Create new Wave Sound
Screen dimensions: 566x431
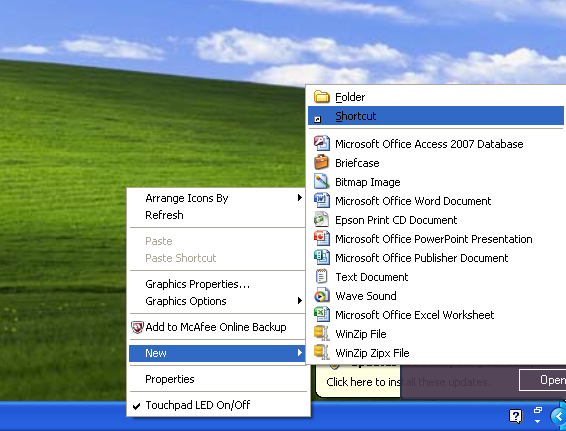(x=436, y=296)
